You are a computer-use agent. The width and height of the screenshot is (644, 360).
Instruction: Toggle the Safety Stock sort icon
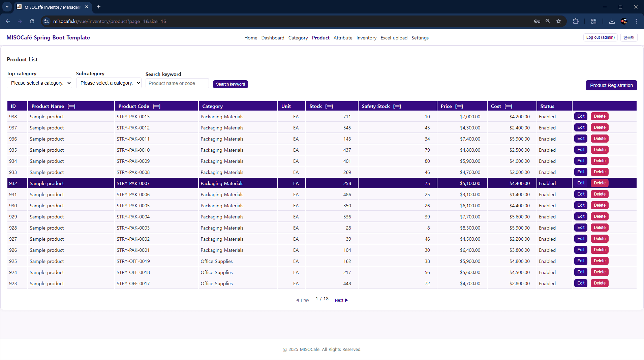coord(397,107)
